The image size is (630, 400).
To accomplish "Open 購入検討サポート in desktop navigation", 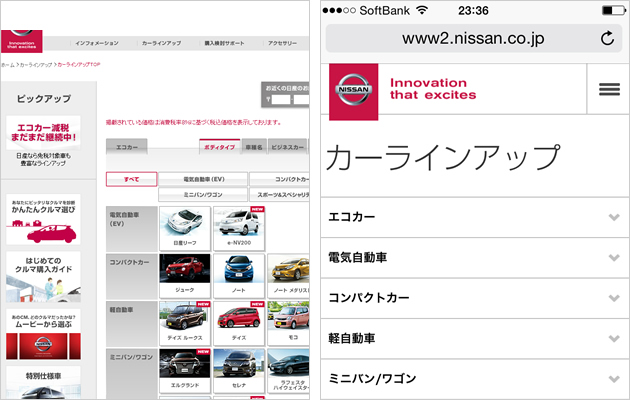I will click(x=224, y=43).
